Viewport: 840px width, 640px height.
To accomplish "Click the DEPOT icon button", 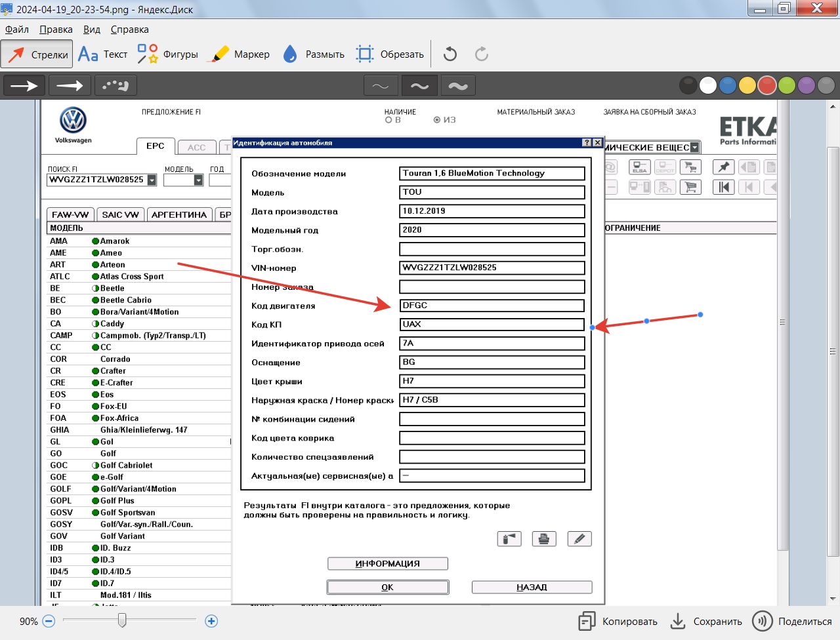I will (x=665, y=167).
